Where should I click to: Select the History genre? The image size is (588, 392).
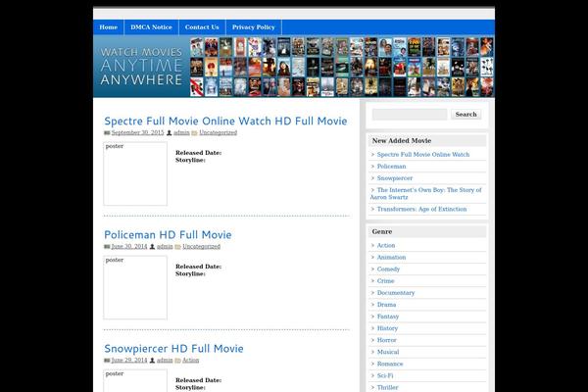(387, 328)
